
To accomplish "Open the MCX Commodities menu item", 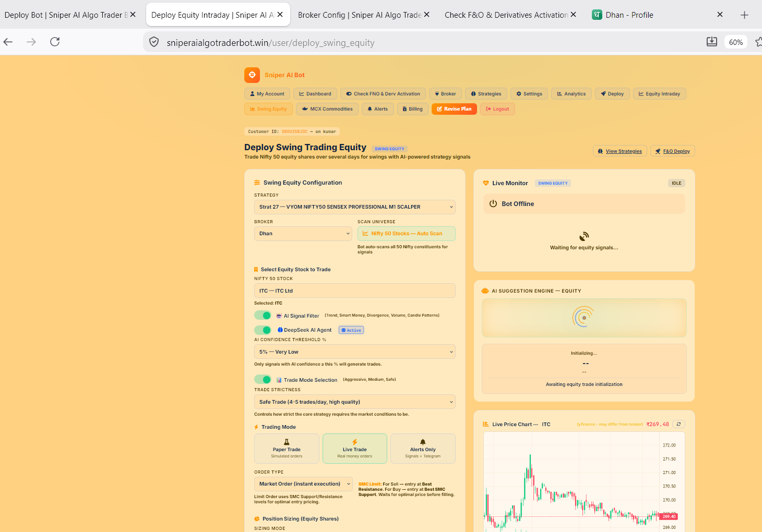I will pyautogui.click(x=327, y=109).
